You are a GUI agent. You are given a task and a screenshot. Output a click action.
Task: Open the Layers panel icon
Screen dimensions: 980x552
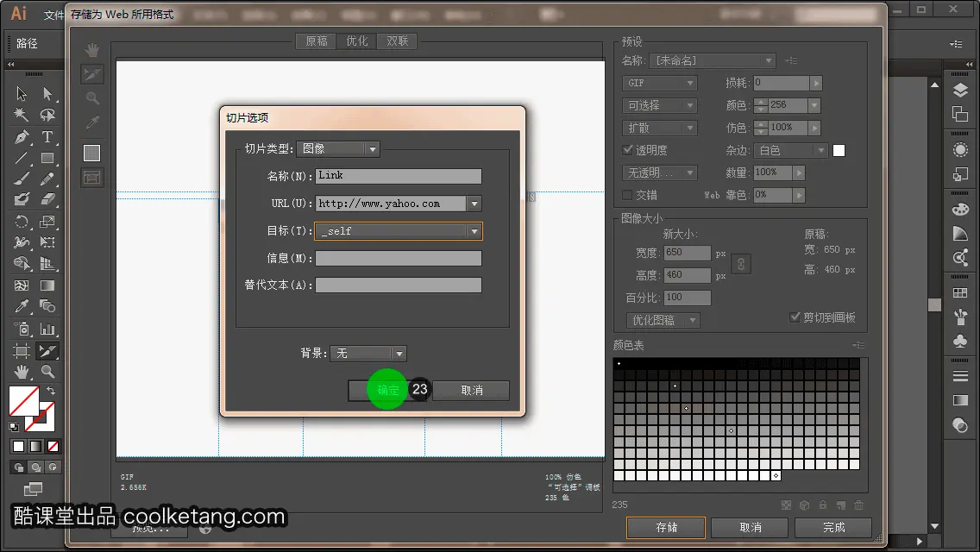[960, 91]
